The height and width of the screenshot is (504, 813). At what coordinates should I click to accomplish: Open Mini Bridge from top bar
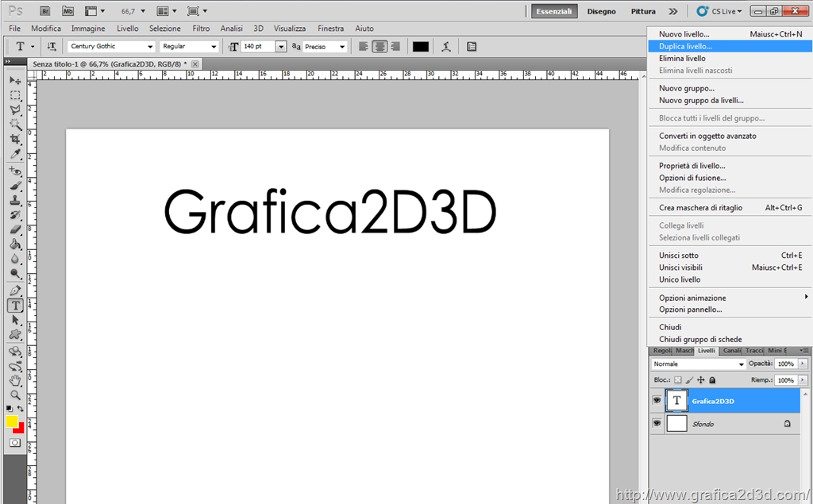coord(67,11)
